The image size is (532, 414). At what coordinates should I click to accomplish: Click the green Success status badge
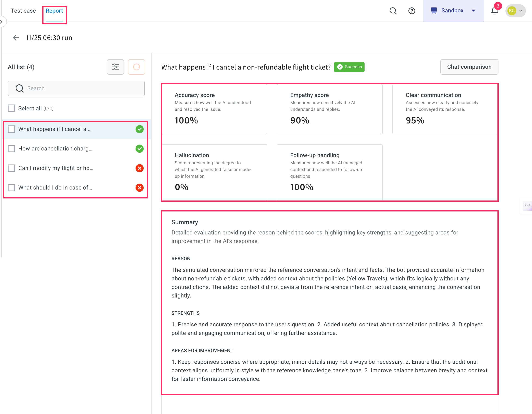(349, 67)
